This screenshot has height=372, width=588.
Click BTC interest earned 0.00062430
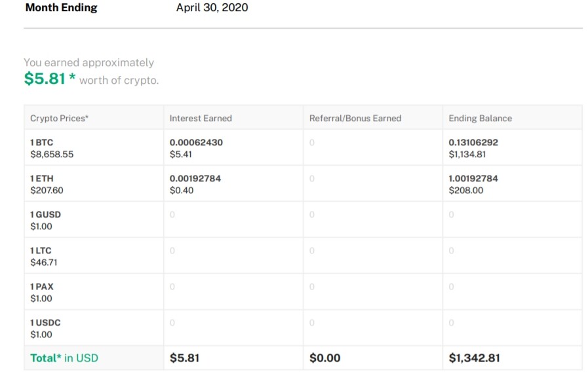coord(196,142)
